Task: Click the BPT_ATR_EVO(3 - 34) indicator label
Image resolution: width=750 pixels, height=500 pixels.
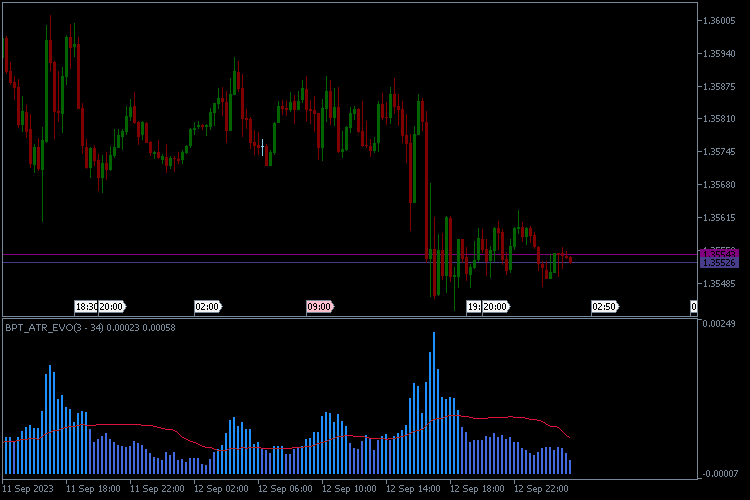Action: tap(54, 328)
